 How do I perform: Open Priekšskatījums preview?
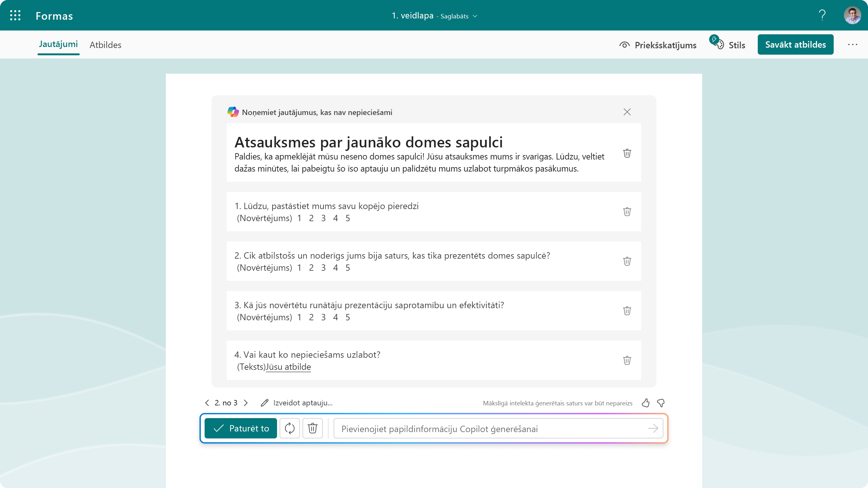coord(658,45)
